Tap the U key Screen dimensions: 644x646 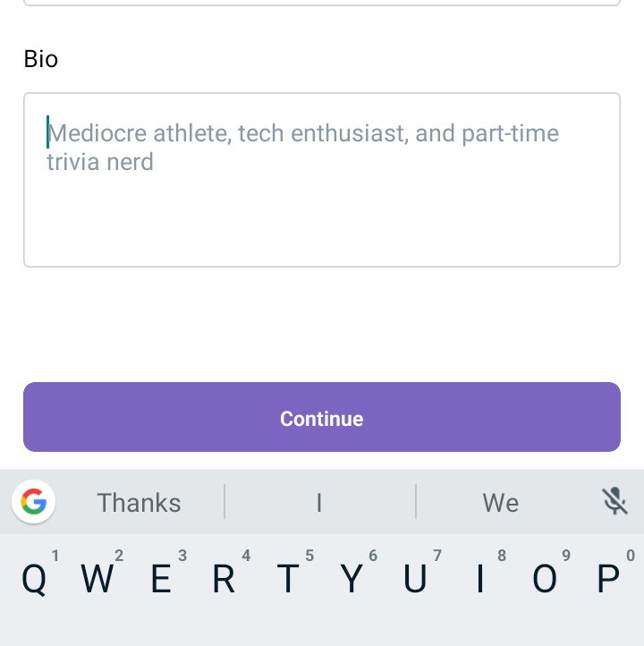pos(416,578)
